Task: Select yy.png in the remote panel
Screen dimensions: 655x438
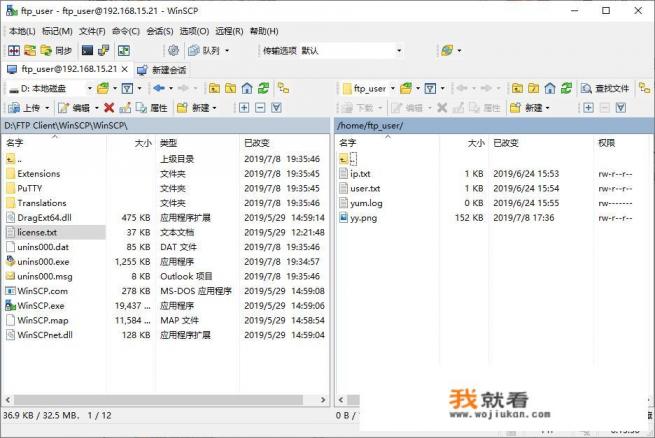Action: (363, 218)
